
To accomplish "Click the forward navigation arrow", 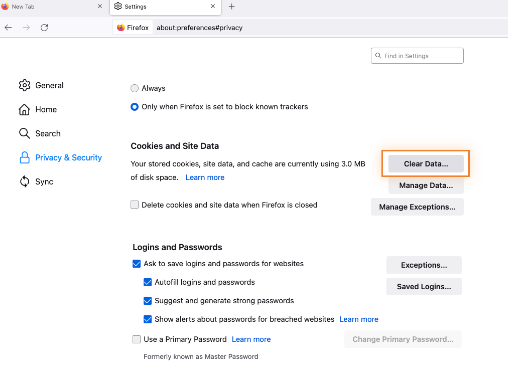I will click(x=26, y=28).
